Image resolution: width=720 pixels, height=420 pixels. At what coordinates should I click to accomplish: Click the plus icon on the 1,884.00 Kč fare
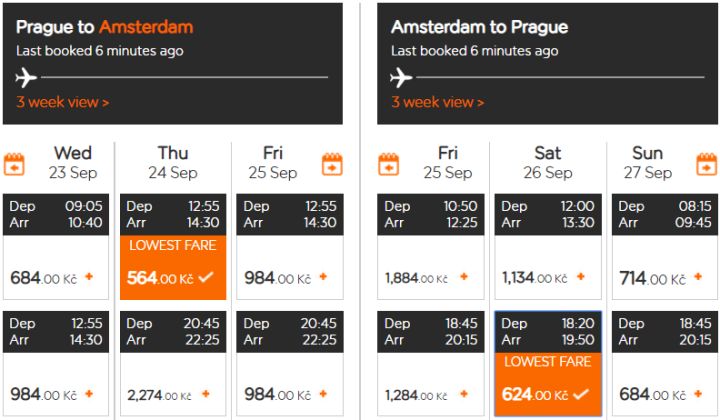coord(464,277)
